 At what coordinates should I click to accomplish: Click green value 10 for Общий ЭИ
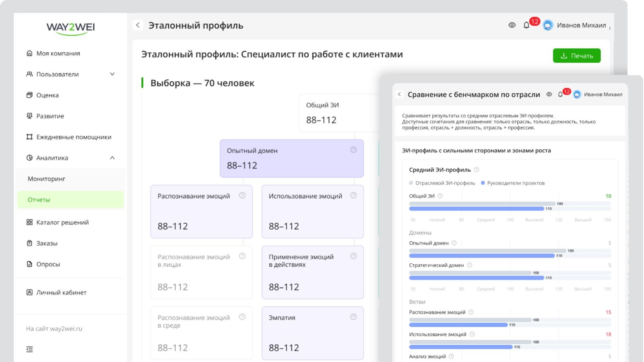coord(608,196)
